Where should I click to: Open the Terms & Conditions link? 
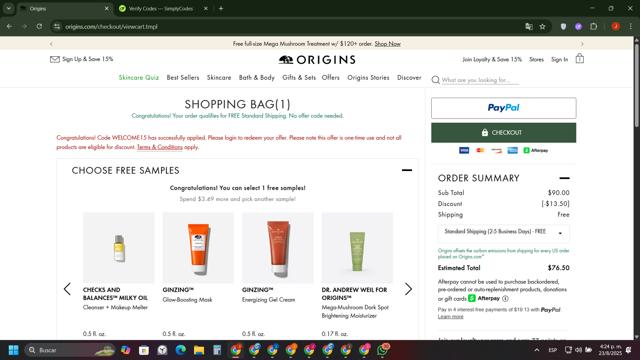[x=160, y=147]
